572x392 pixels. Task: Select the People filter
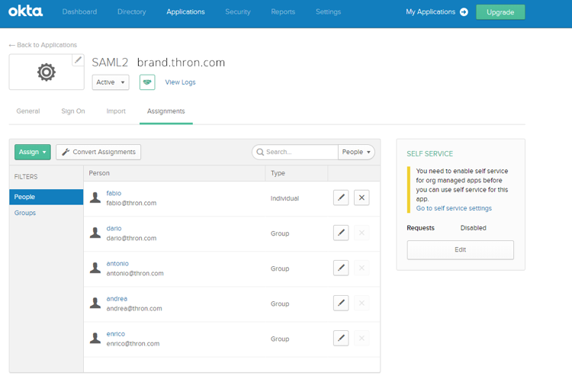47,197
